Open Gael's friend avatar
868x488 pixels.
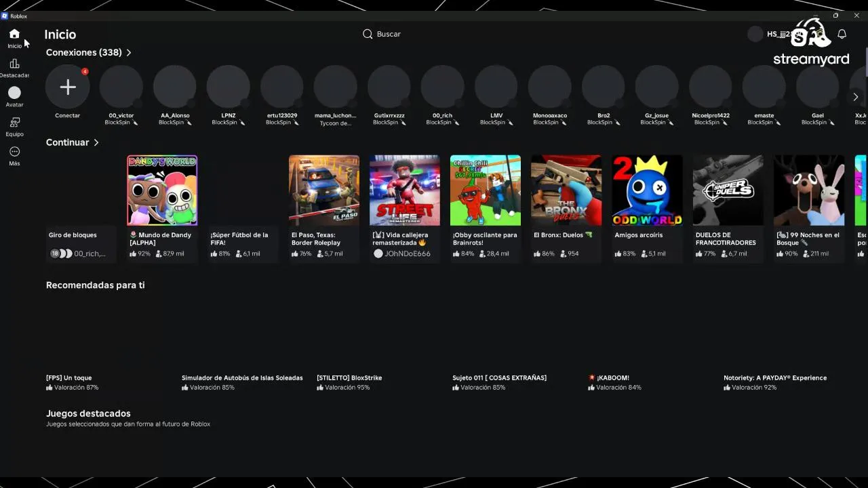click(x=818, y=87)
